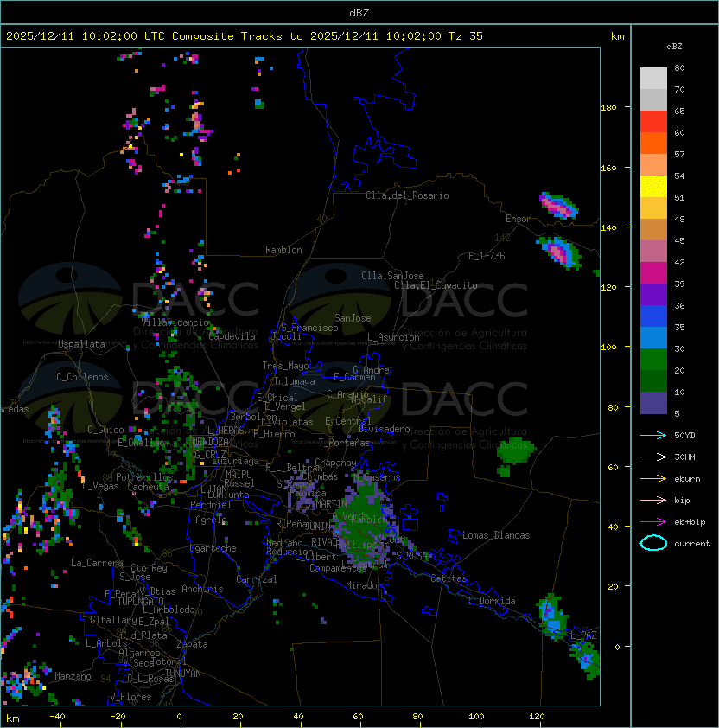
Task: Click the 'Ramblon' map label
Action: (283, 250)
